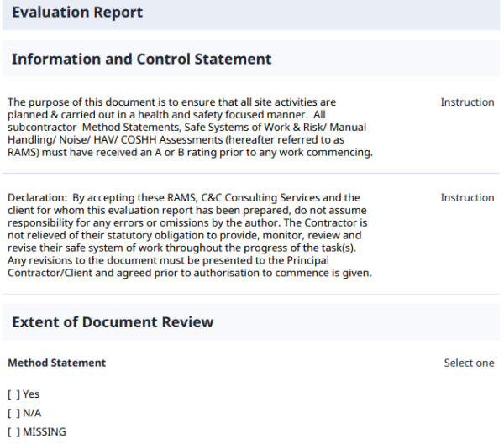Click the Select one hint label
The height and width of the screenshot is (444, 504).
pos(469,363)
